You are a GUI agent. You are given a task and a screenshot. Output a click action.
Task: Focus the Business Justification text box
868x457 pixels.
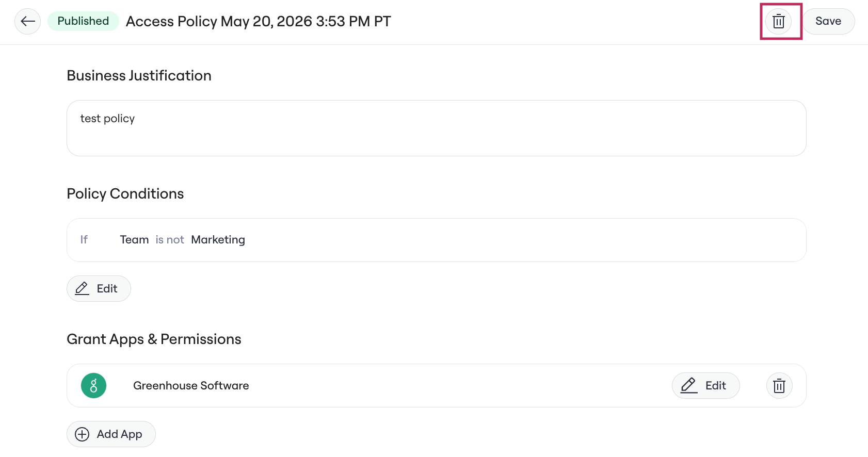437,128
